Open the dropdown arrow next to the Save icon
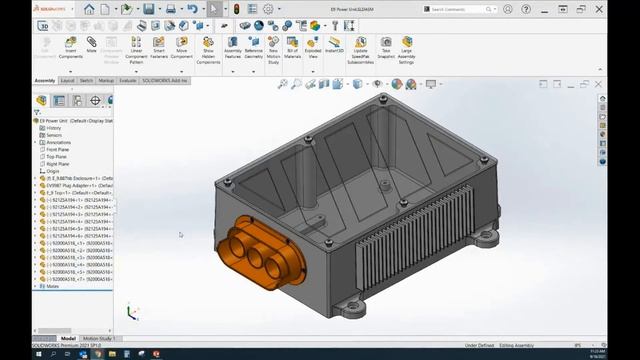The height and width of the screenshot is (360, 640). [159, 9]
